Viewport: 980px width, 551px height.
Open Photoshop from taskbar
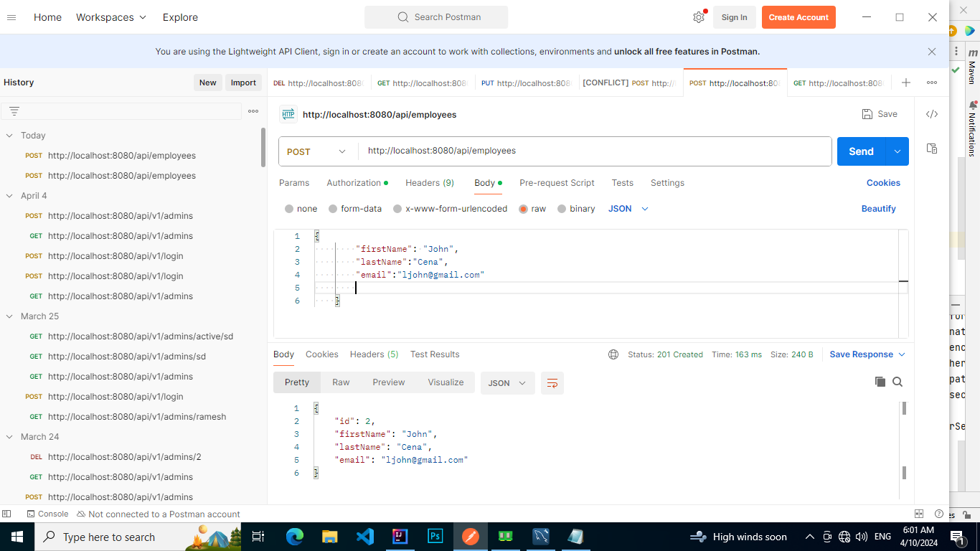435,537
